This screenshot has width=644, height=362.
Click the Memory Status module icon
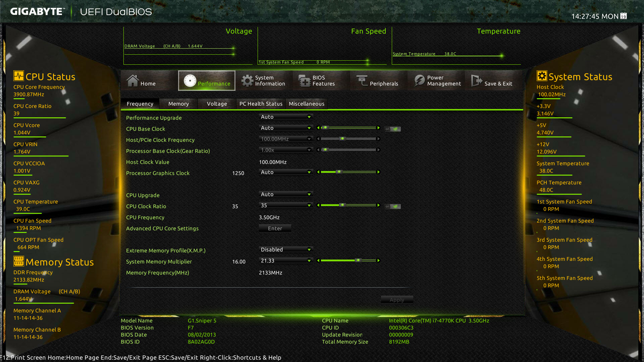coord(18,261)
